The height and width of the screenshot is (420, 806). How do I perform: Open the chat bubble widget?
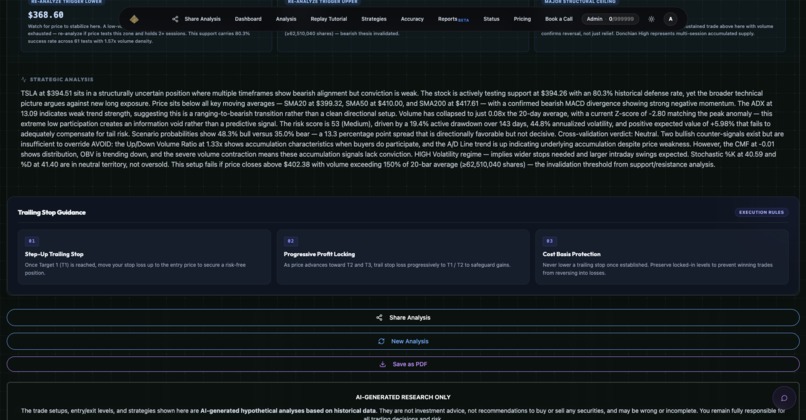[784, 398]
